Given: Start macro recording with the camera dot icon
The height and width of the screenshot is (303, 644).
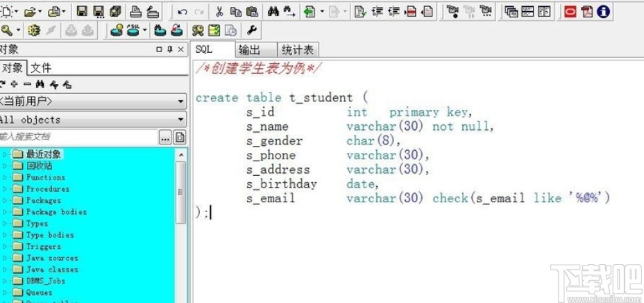Looking at the screenshot, I should [452, 12].
